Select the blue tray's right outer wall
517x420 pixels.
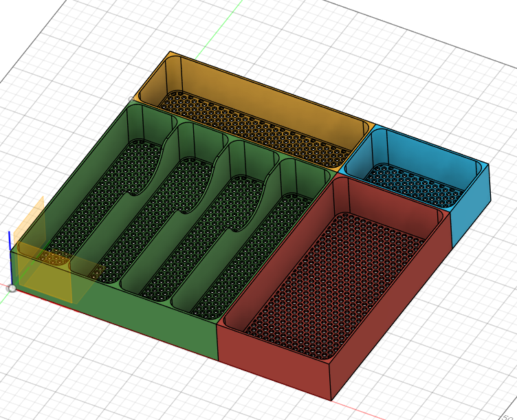[x=470, y=206]
